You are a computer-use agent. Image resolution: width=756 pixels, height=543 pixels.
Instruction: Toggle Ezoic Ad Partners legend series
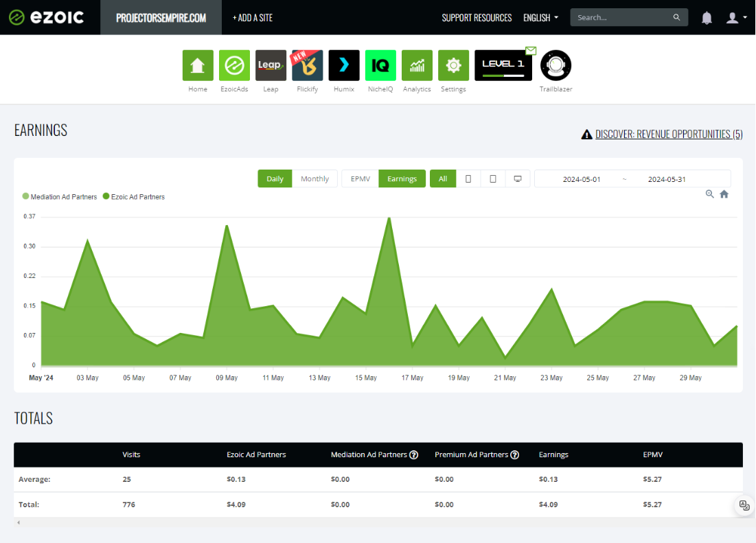click(134, 196)
